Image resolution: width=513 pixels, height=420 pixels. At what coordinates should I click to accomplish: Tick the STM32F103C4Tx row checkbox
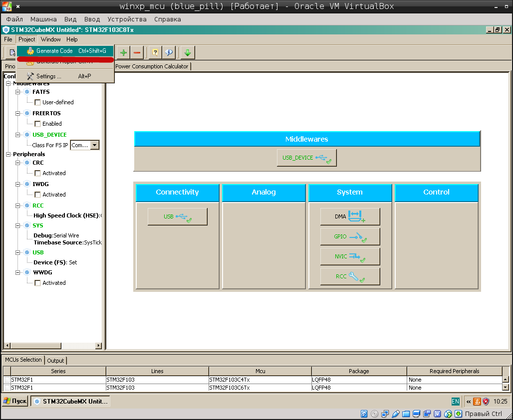[7, 380]
